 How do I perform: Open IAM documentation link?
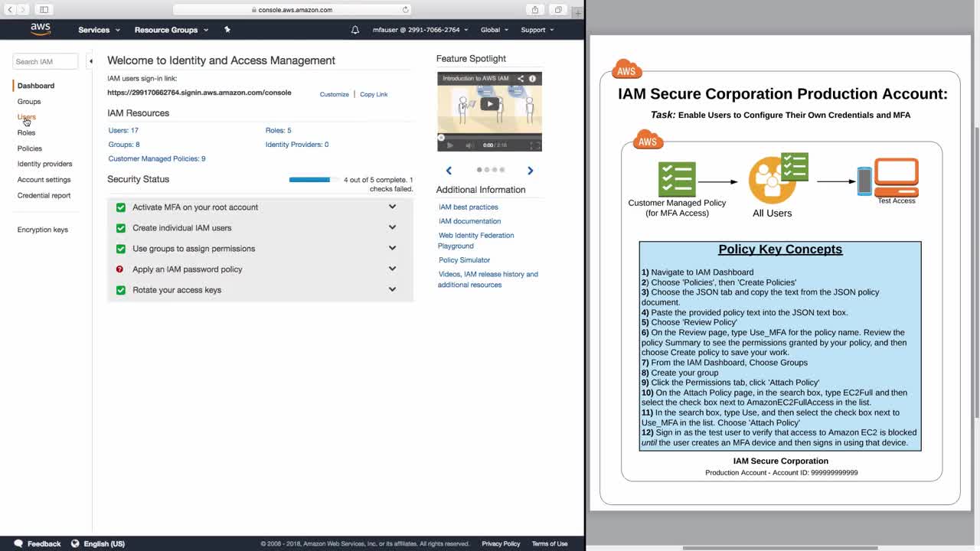click(x=470, y=221)
